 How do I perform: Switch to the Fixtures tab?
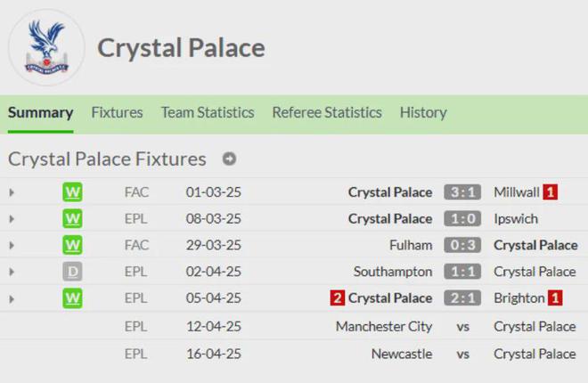coord(117,113)
